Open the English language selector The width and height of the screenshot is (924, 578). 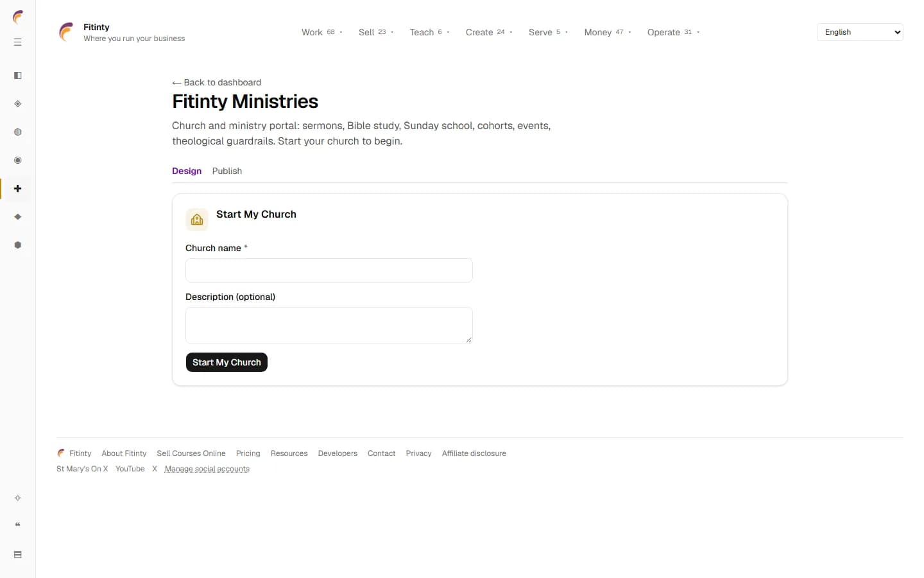point(860,32)
